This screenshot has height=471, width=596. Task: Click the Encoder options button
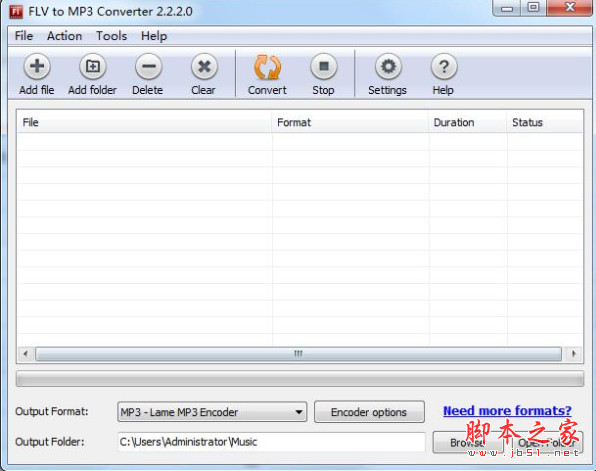coord(369,412)
